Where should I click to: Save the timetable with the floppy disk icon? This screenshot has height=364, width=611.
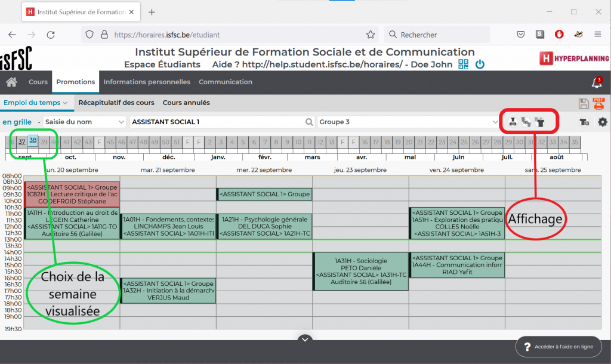coord(584,103)
